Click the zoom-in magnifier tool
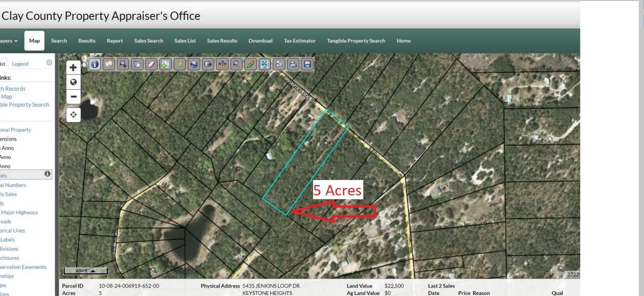The height and width of the screenshot is (296, 644). [x=123, y=64]
